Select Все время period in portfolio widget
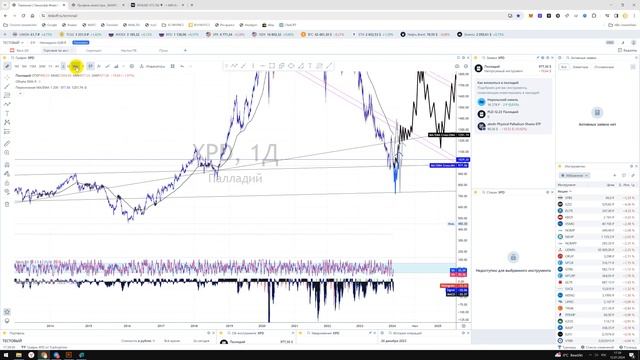 tap(172, 340)
